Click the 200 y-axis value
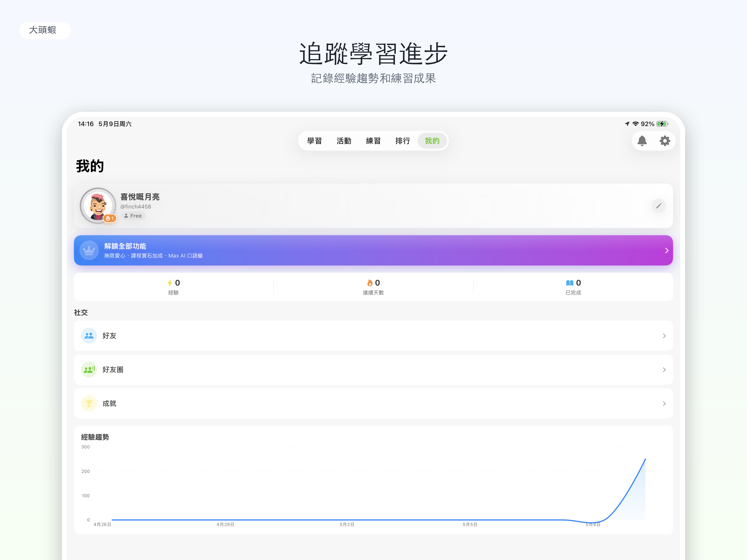 tap(86, 471)
